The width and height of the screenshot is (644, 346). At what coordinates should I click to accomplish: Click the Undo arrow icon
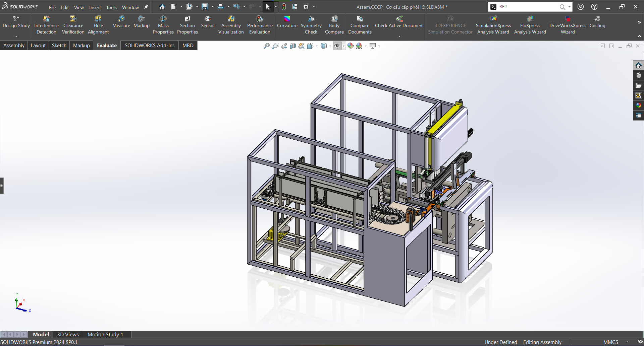click(x=236, y=7)
